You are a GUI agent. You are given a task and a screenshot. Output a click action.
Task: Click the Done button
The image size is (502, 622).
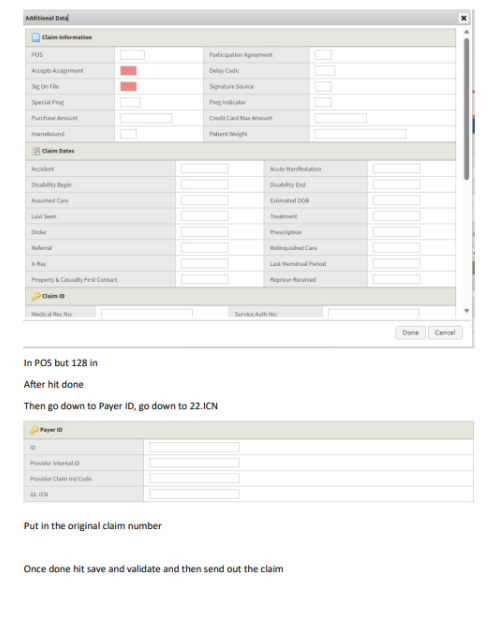click(x=410, y=332)
